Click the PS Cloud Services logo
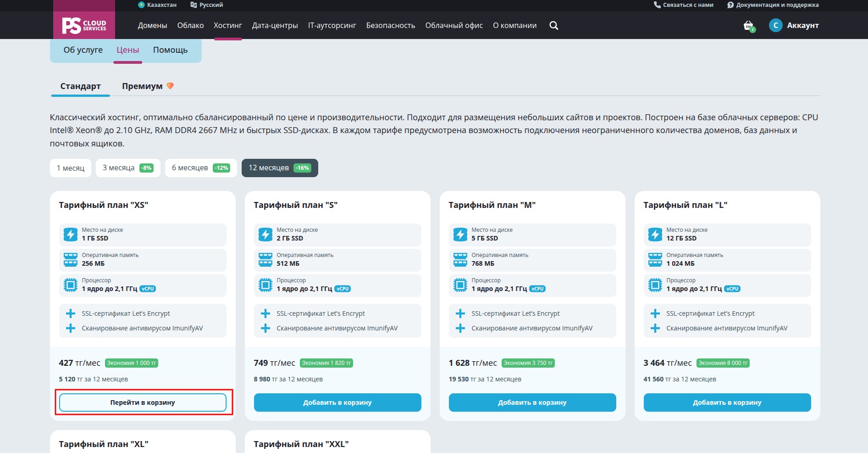 [x=84, y=25]
